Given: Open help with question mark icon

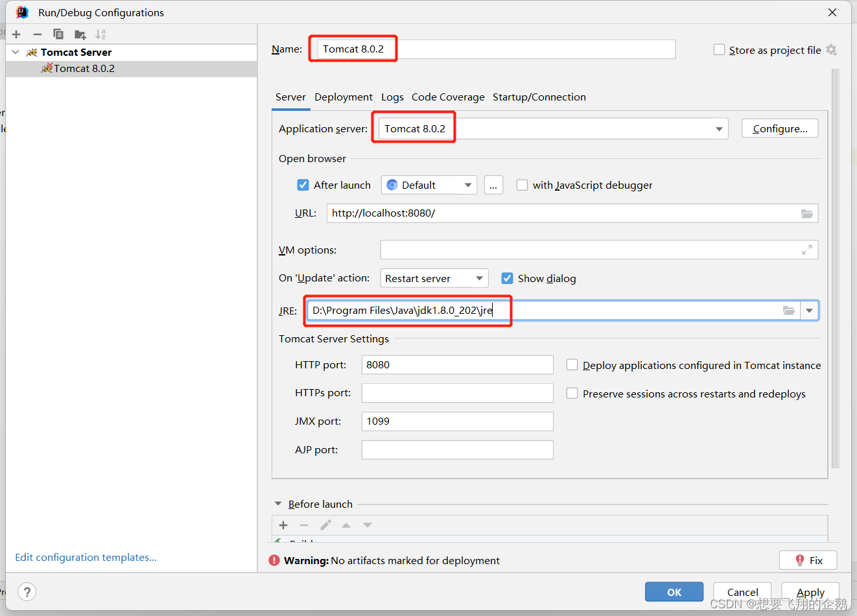Looking at the screenshot, I should (27, 591).
